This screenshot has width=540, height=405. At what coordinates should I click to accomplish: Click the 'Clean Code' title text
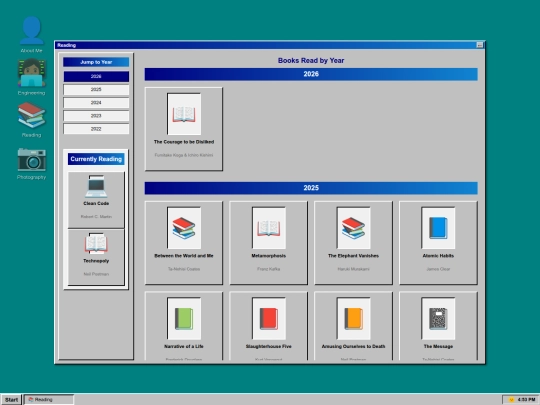(x=96, y=204)
